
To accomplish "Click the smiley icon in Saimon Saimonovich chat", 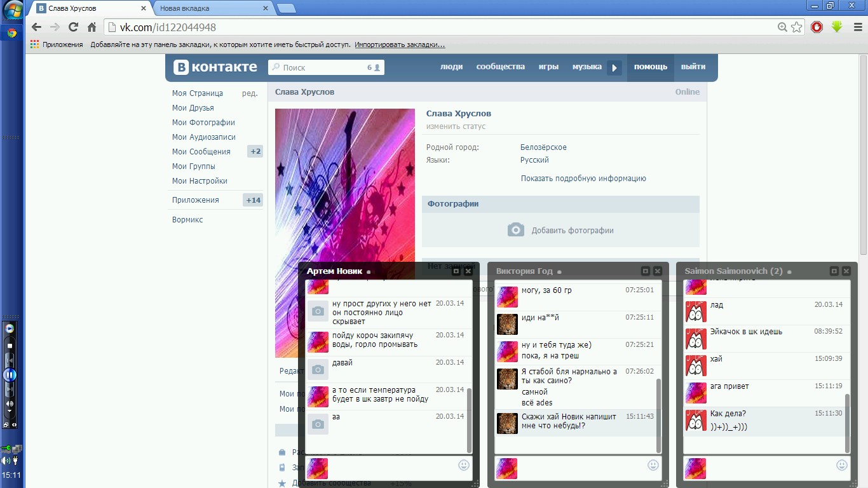I will click(x=841, y=465).
